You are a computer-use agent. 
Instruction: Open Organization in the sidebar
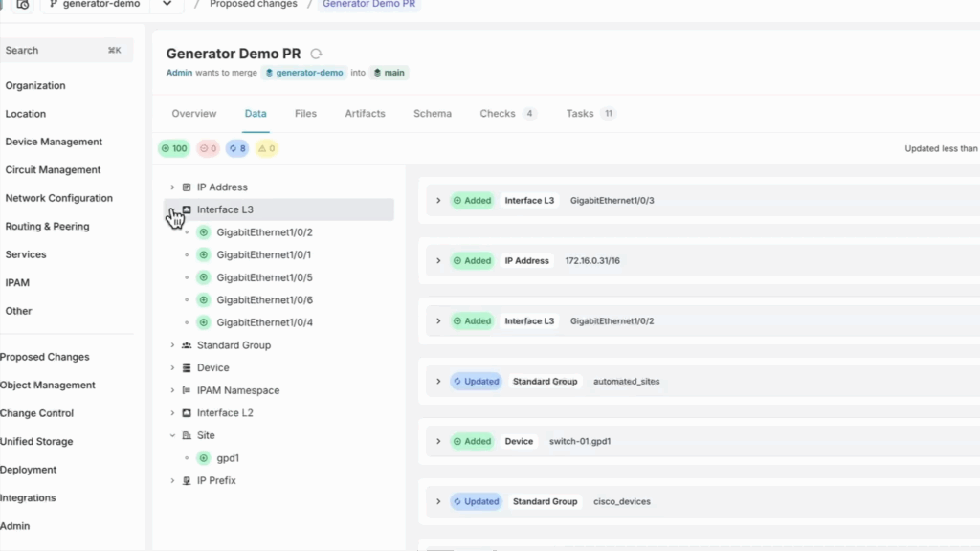point(35,85)
